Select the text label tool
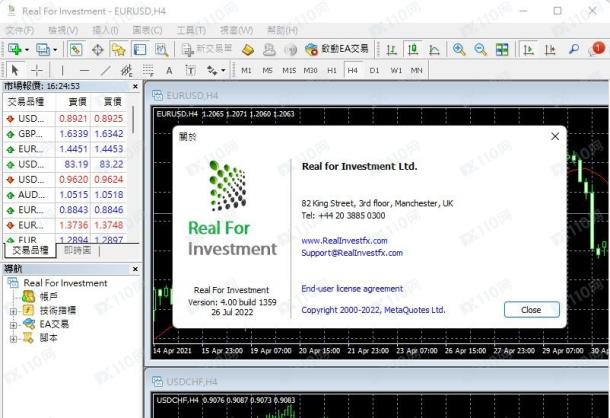Screen dimensions: 610x418 (190, 70)
